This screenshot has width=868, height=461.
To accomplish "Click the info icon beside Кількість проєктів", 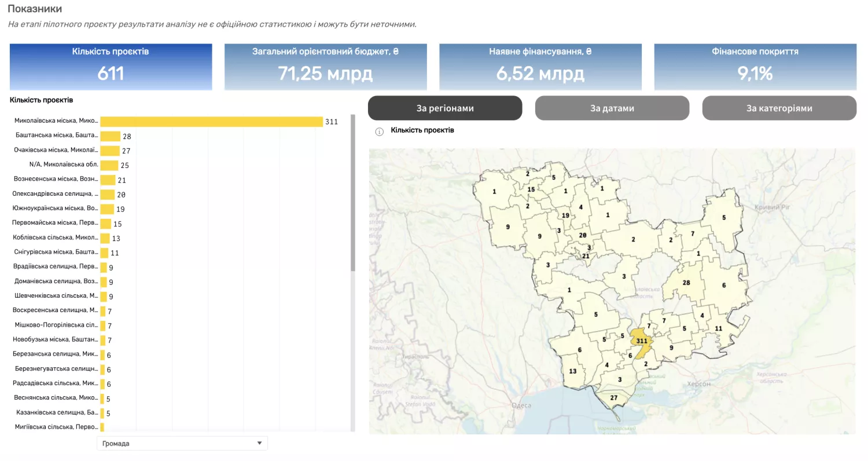I will 380,131.
